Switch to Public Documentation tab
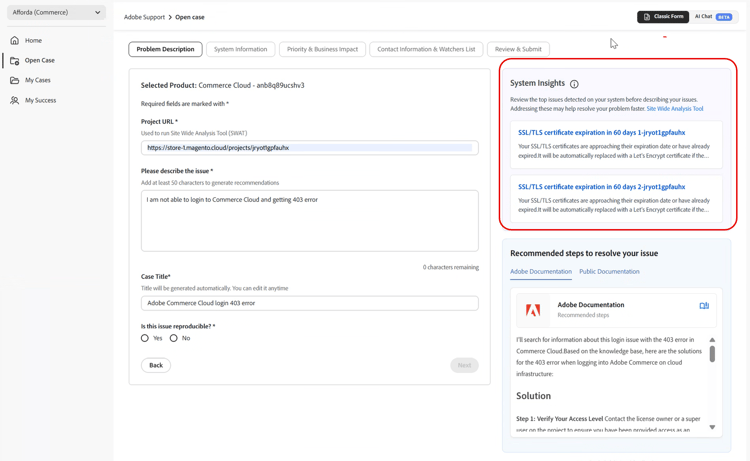 coord(609,272)
